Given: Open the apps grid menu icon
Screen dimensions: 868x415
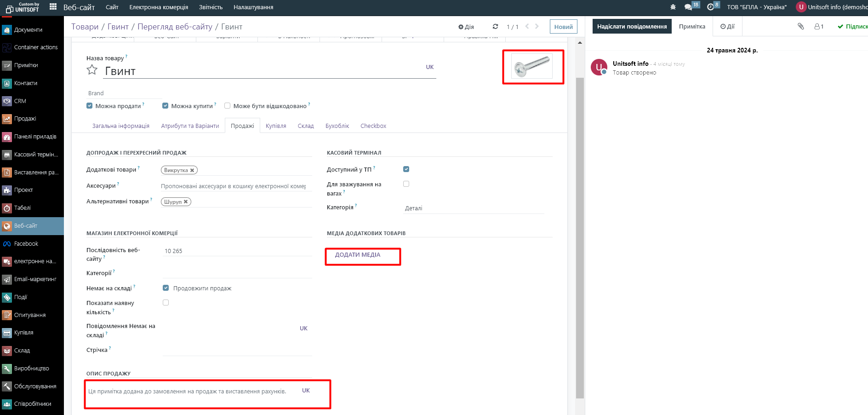Looking at the screenshot, I should (x=53, y=7).
